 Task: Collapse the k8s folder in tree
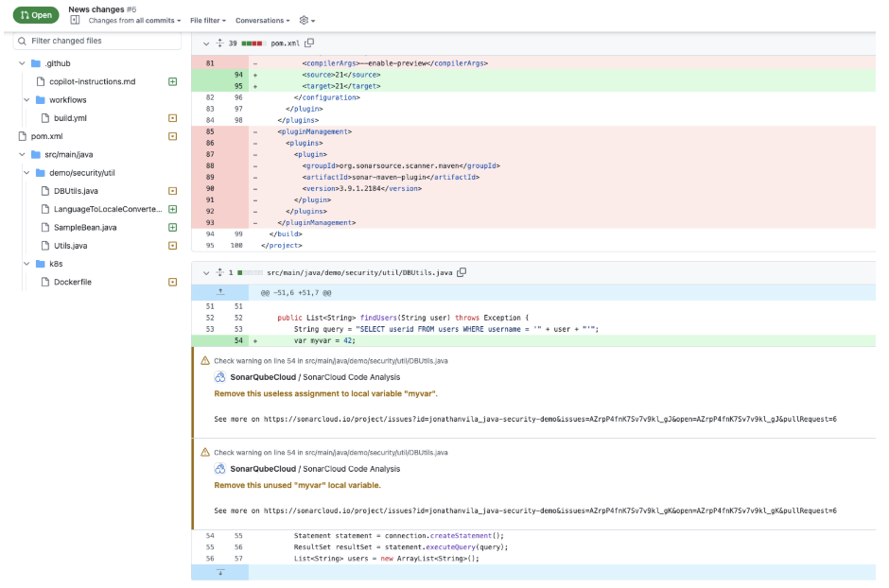[x=27, y=264]
